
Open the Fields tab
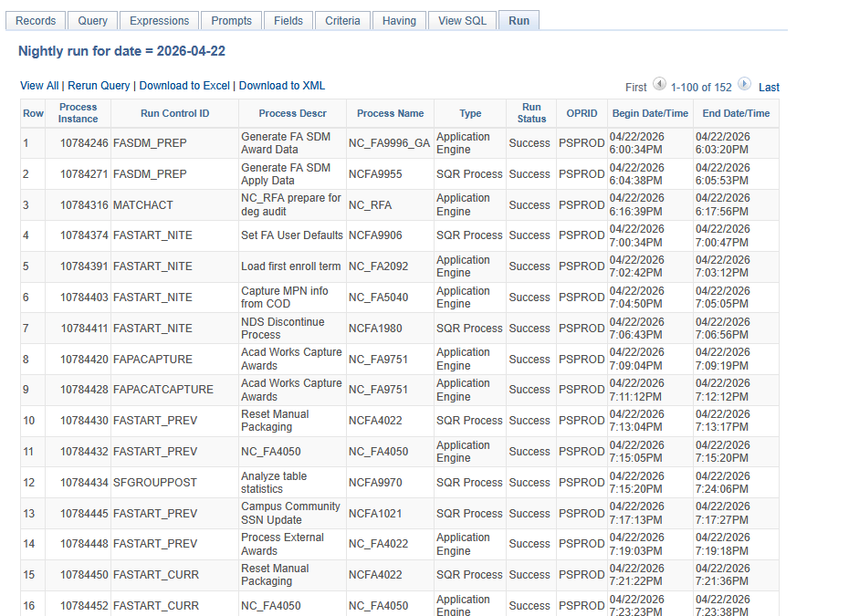pos(288,21)
